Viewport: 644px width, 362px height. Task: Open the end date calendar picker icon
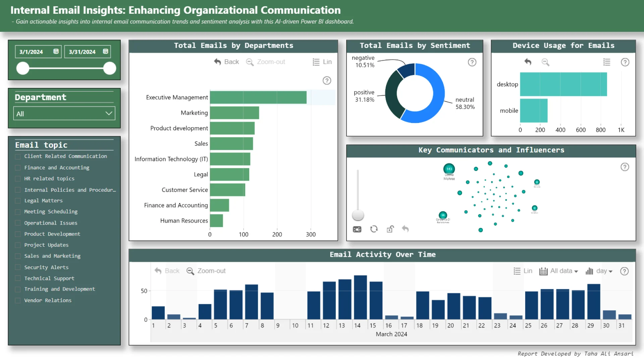point(105,51)
